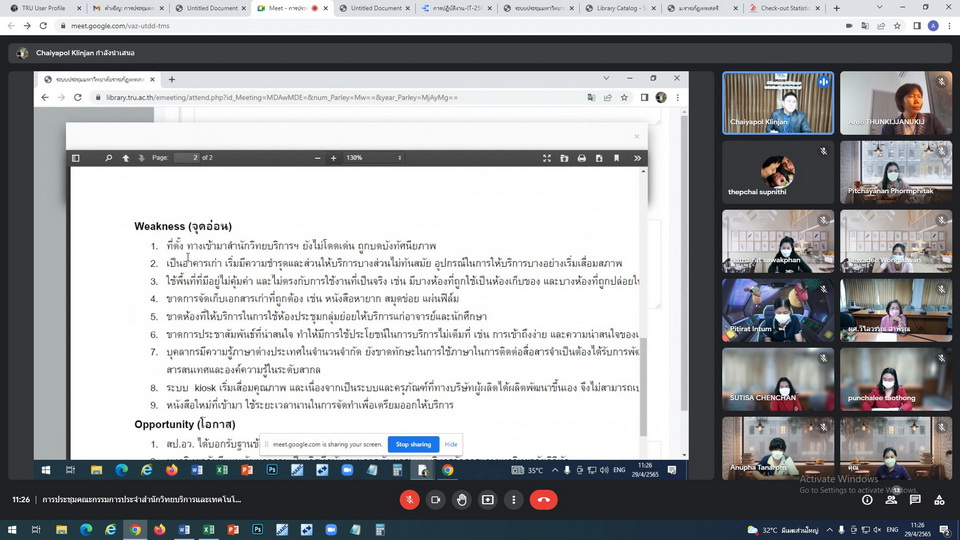The height and width of the screenshot is (540, 960).
Task: Click the PDF viewer search magnifier
Action: 108,158
